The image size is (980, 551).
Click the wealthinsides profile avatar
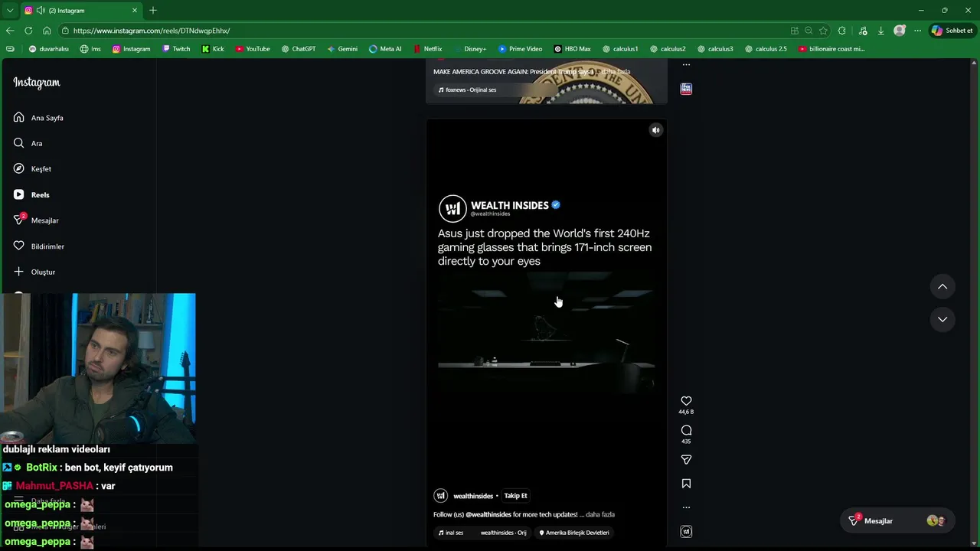[x=440, y=496]
